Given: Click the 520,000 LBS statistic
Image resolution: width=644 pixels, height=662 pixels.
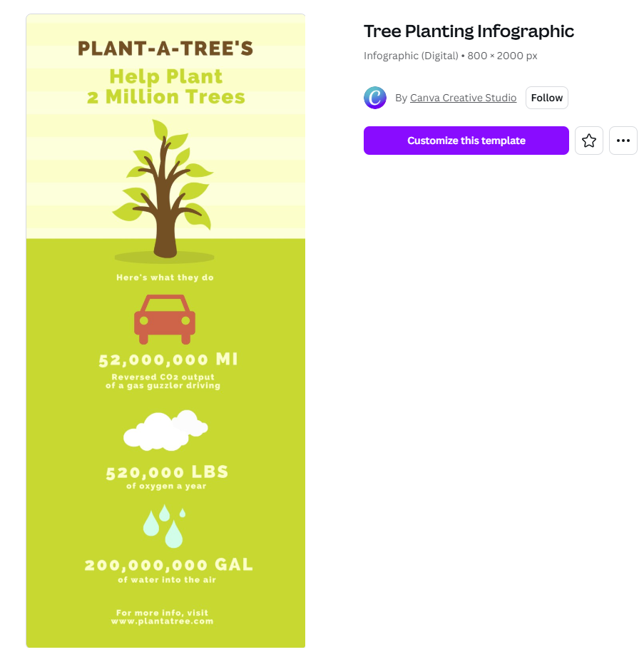Looking at the screenshot, I should click(167, 472).
